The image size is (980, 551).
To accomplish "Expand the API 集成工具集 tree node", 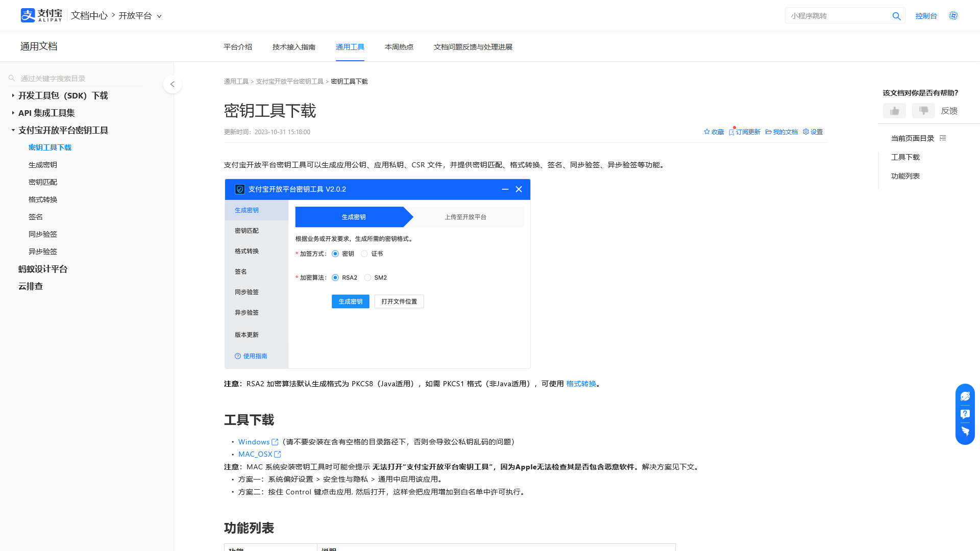I will coord(13,113).
